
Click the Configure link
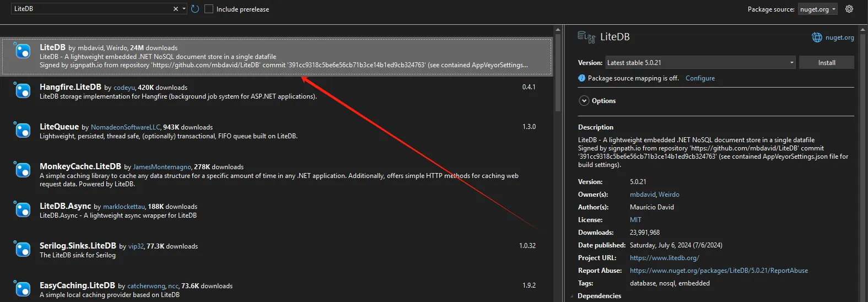tap(700, 78)
